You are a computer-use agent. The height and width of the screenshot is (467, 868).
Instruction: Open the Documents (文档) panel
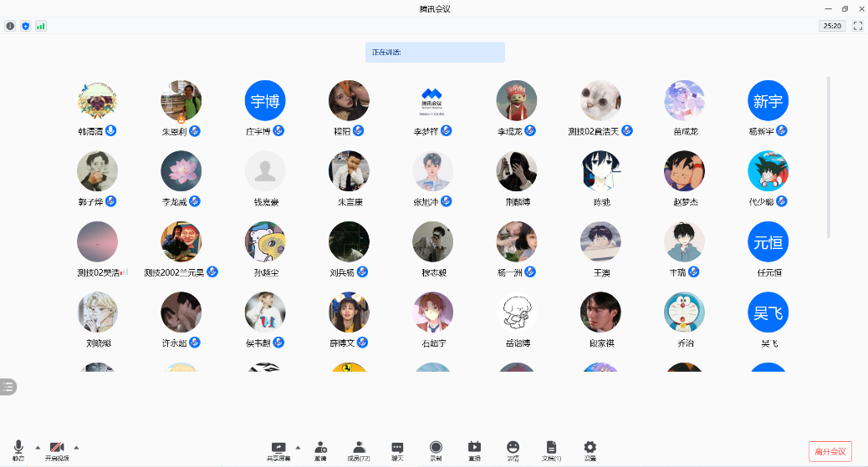pos(551,451)
